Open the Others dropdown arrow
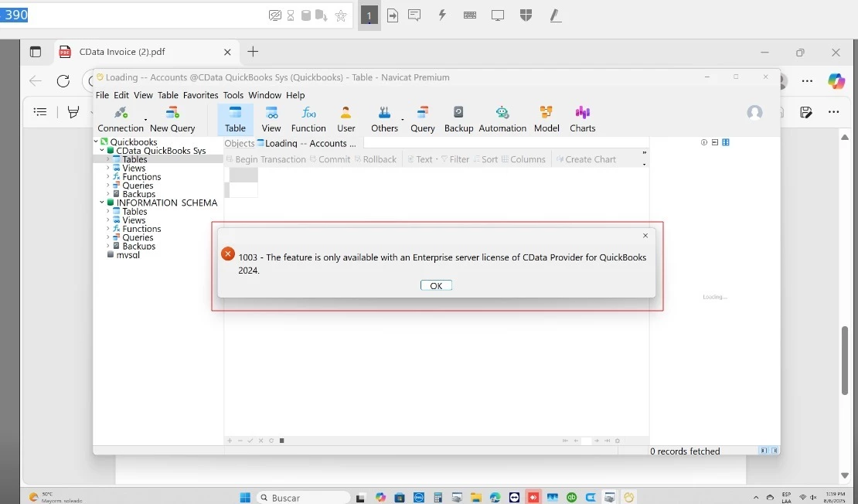Viewport: 858px width, 504px height. coord(402,119)
